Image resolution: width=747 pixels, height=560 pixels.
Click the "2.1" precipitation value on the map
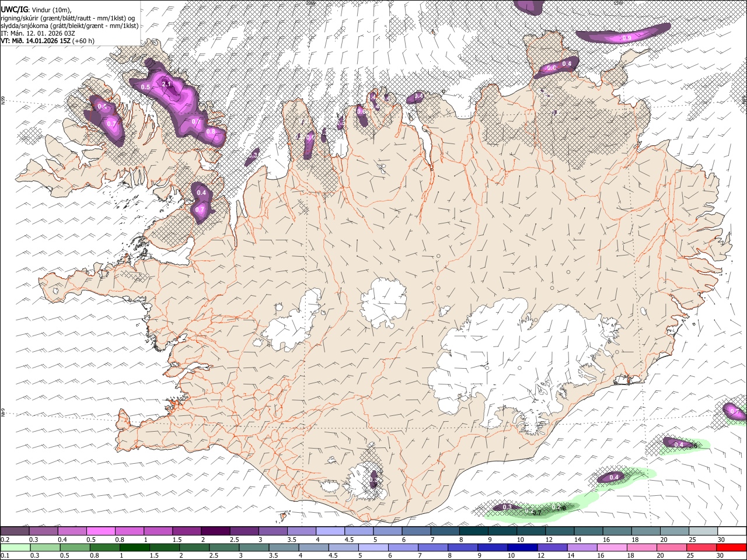pyautogui.click(x=166, y=84)
